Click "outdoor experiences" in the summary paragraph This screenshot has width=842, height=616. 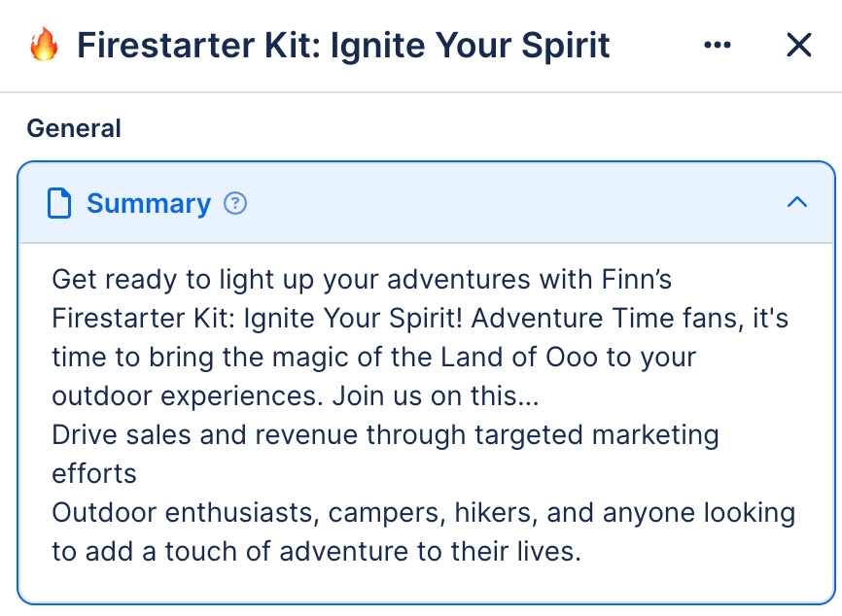186,395
